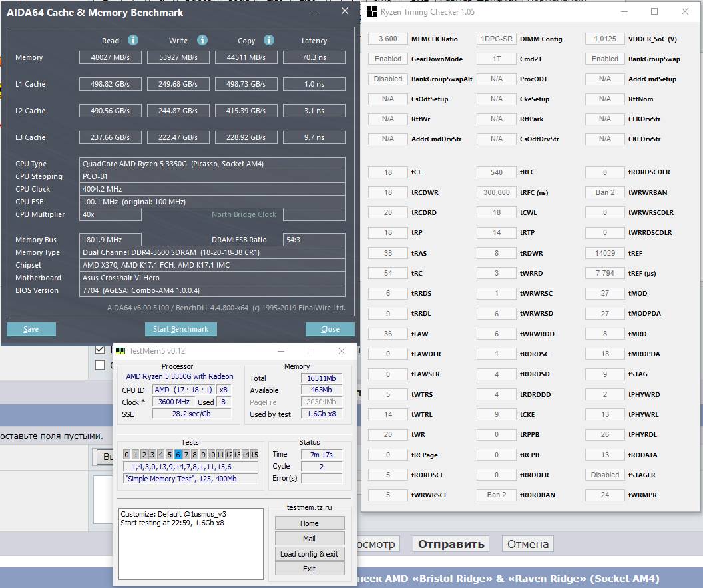Click the tRFC value 540
This screenshot has width=703, height=588.
click(497, 172)
